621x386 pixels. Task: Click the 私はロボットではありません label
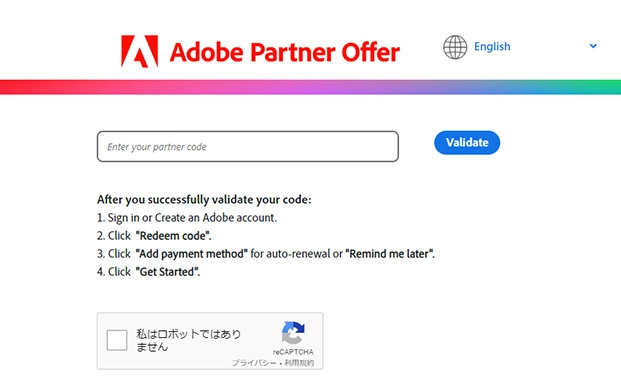point(189,340)
